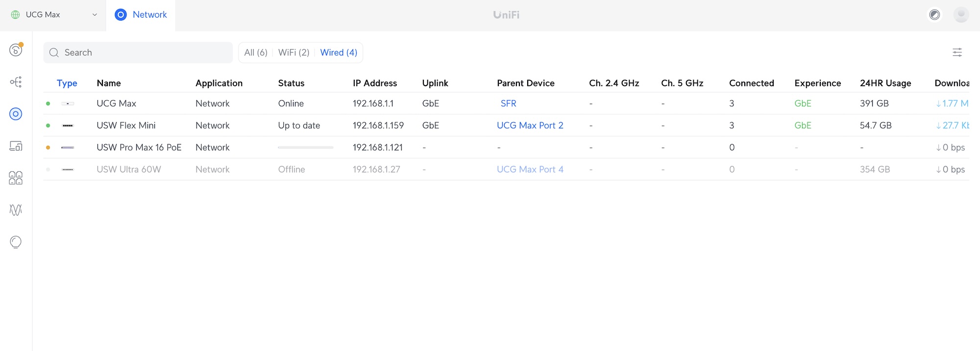This screenshot has width=980, height=351.
Task: Sort by the Application column header
Action: 219,83
